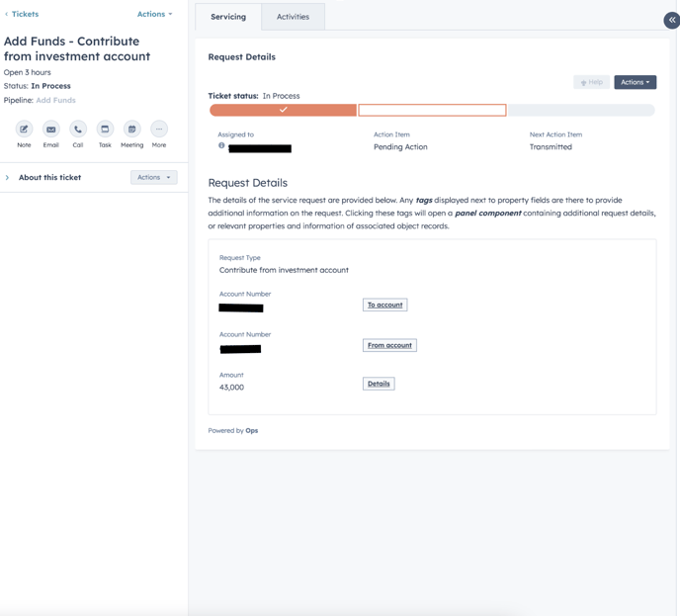The width and height of the screenshot is (680, 616).
Task: Click the info icon beside Assigned to
Action: point(221,146)
